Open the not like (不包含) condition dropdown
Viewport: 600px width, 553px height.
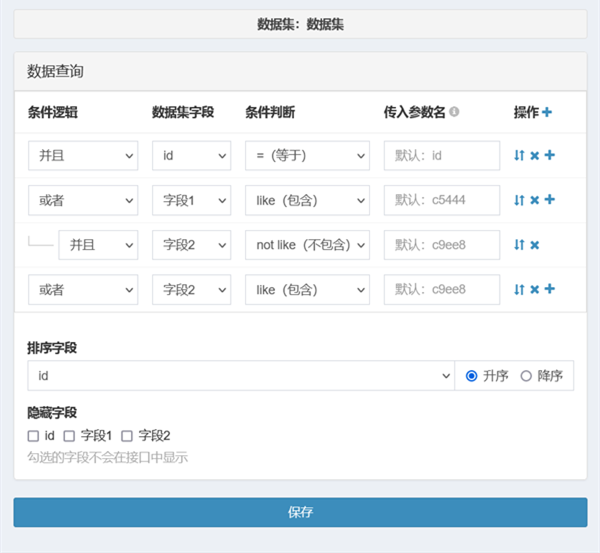(307, 245)
